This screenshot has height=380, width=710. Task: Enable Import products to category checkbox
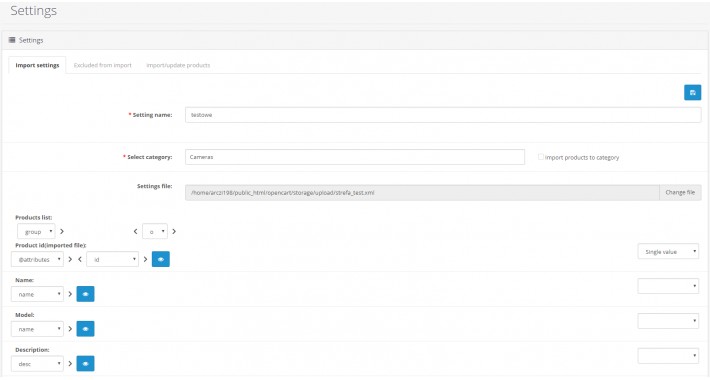coord(541,157)
